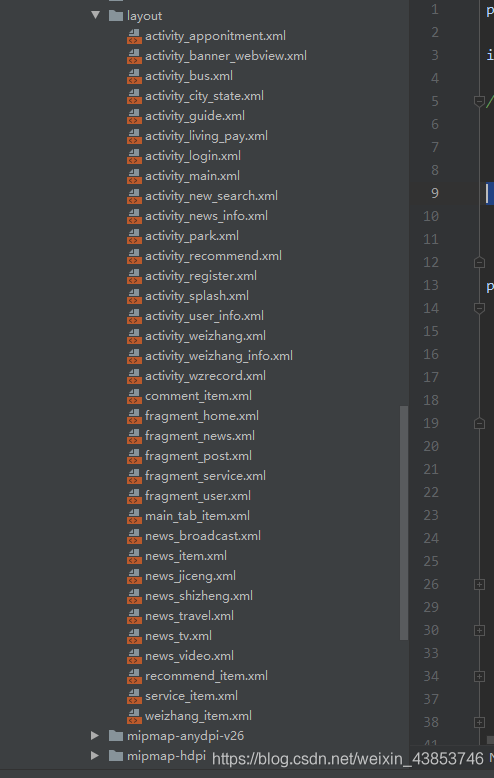Screen dimensions: 494x778
Task: Click the mipmap-anydpi-v26 folder icon
Action: coord(116,735)
